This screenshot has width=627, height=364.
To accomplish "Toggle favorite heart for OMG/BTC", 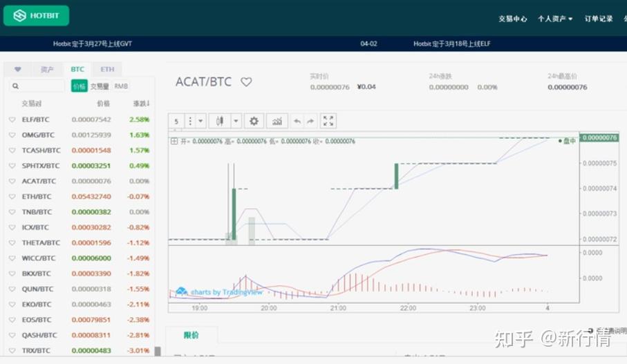I will (x=12, y=135).
